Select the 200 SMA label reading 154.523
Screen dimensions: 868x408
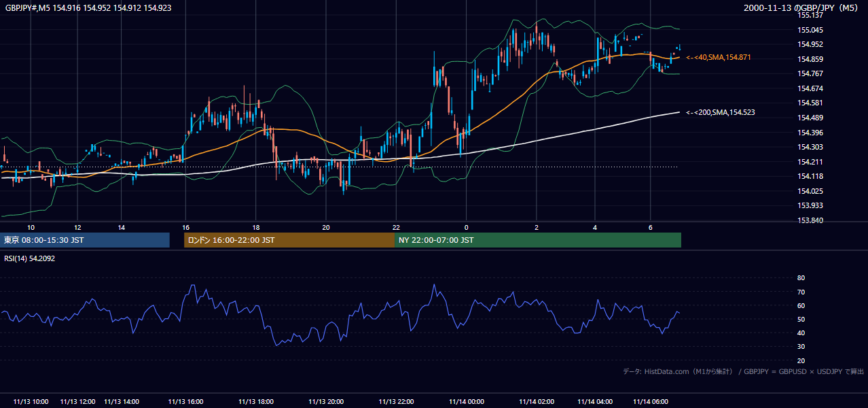coord(721,112)
